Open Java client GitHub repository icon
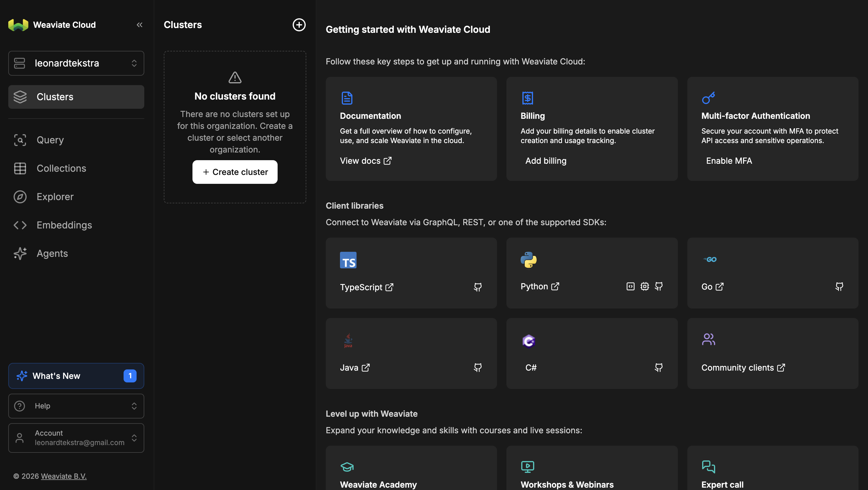 [477, 367]
